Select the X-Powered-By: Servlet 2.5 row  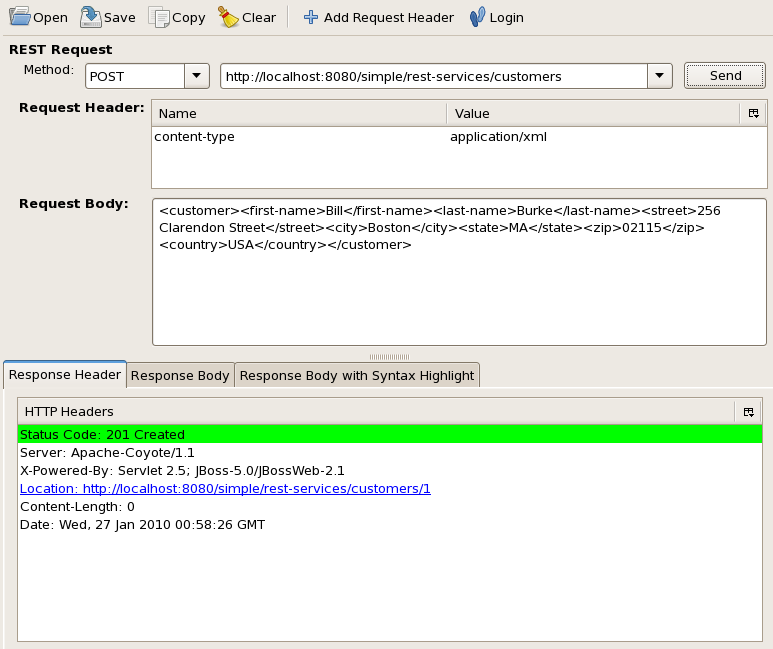tap(390, 470)
